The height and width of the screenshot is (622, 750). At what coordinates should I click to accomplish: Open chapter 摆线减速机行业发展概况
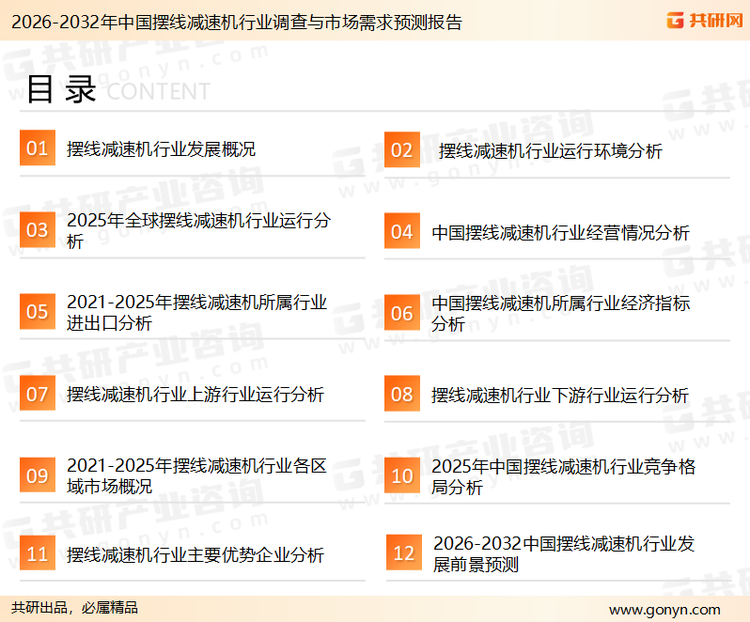point(161,149)
